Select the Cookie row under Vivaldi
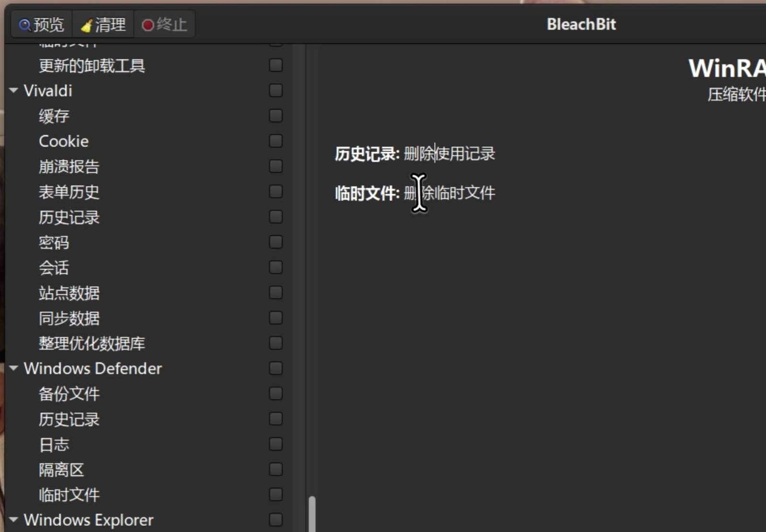766x532 pixels. pos(64,141)
